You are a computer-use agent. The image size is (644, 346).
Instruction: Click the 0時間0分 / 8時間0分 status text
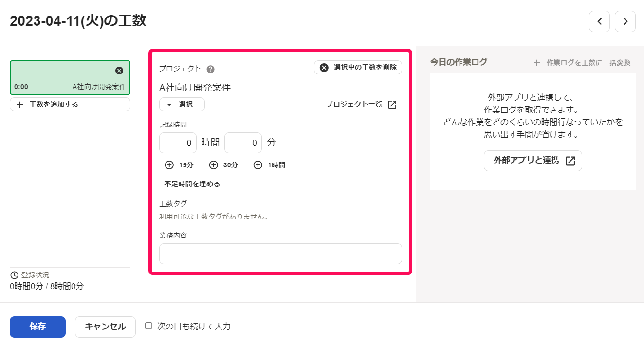pyautogui.click(x=47, y=286)
